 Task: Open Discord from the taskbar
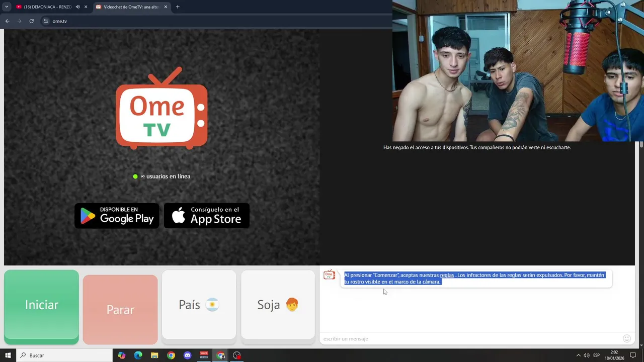pyautogui.click(x=188, y=355)
